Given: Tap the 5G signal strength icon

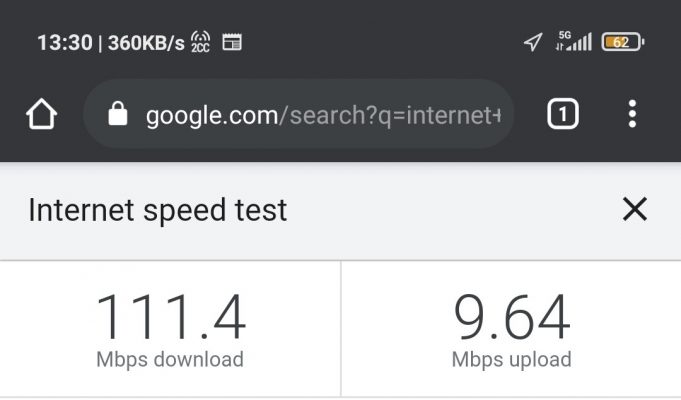Looking at the screenshot, I should tap(574, 41).
